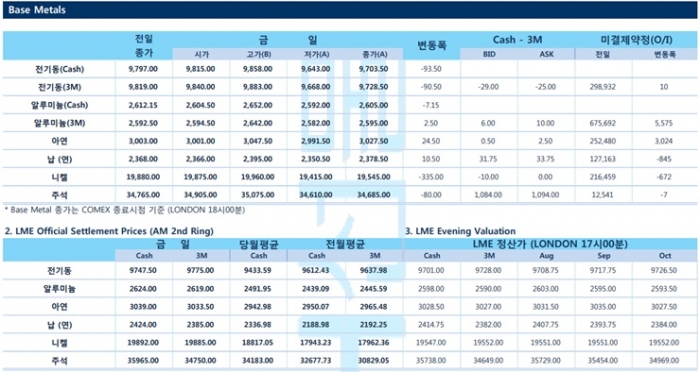Click the LME Official Settlement Prices heading

tap(109, 231)
